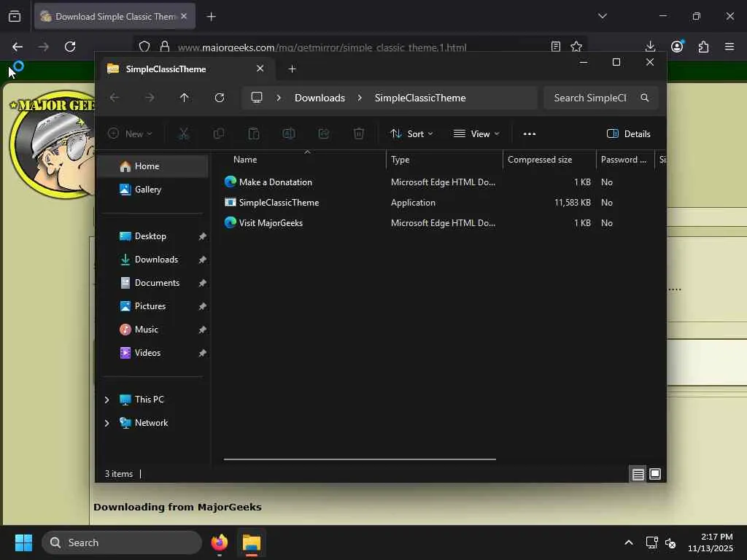
Task: Click Downloads in the address breadcrumb
Action: point(320,98)
